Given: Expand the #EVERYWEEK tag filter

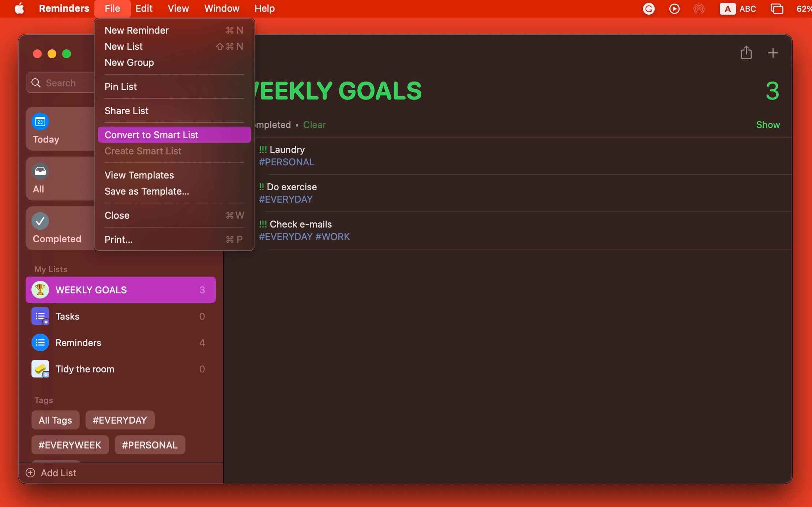Looking at the screenshot, I should click(x=70, y=444).
